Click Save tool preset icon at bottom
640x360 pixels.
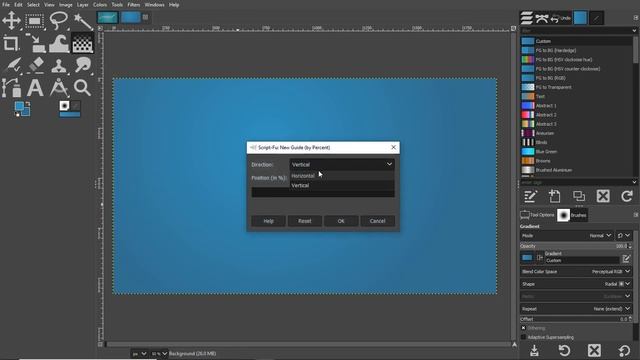(x=534, y=350)
